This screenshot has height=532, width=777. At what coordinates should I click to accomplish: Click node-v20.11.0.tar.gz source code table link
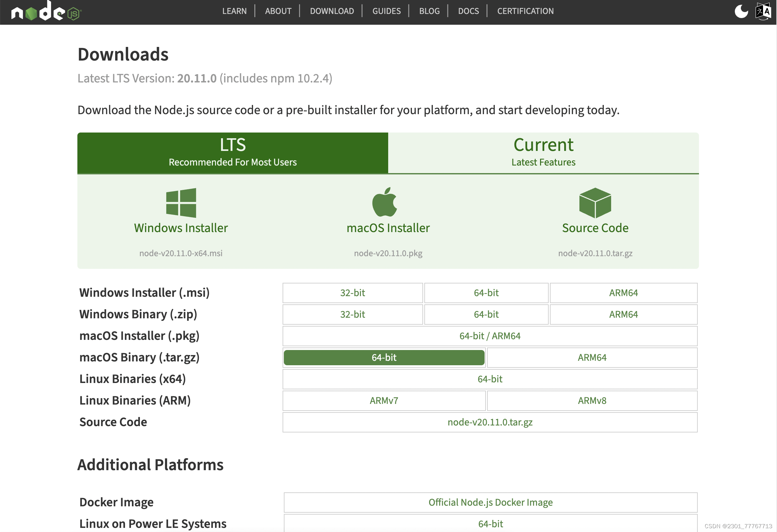pos(490,422)
